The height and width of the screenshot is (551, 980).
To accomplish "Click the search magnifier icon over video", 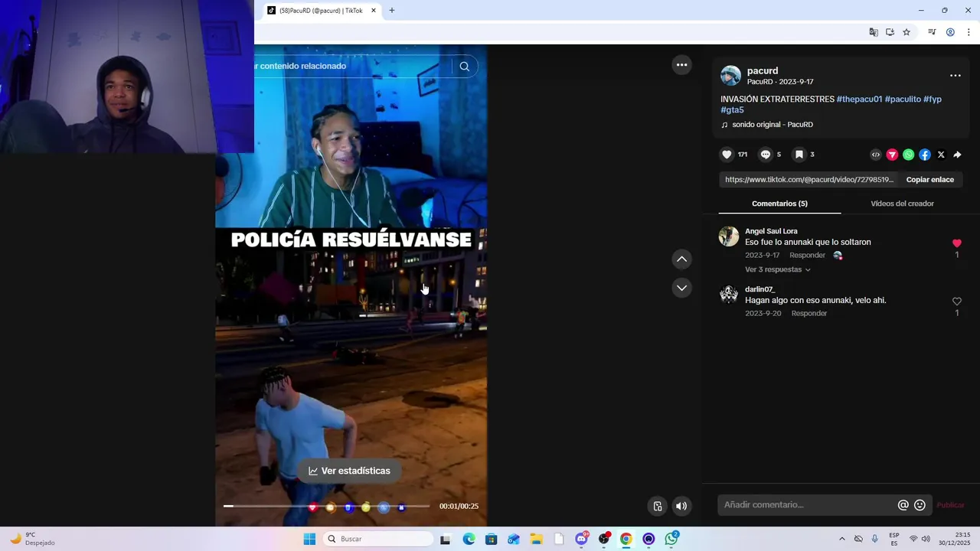I will coord(464,67).
